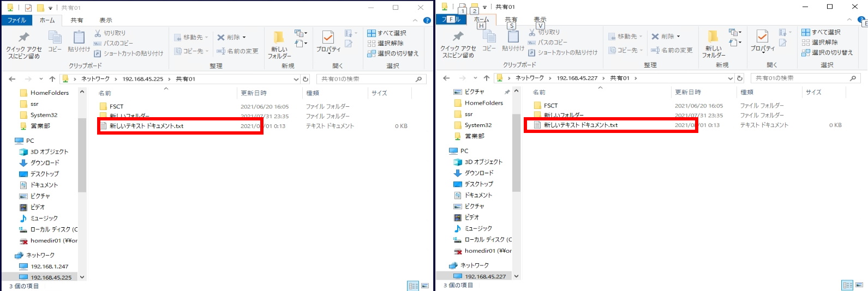Expand address bar history dropdown in left window
This screenshot has height=291, width=868.
point(296,79)
